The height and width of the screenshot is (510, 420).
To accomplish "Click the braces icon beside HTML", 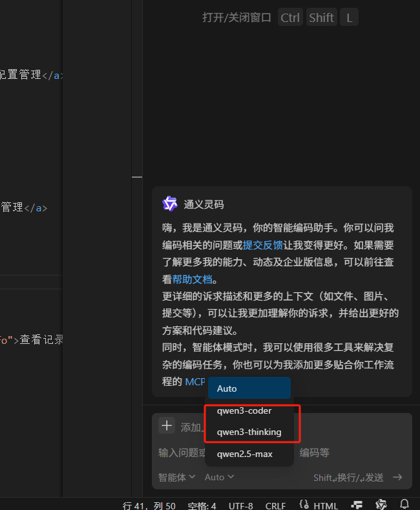I will click(x=304, y=504).
